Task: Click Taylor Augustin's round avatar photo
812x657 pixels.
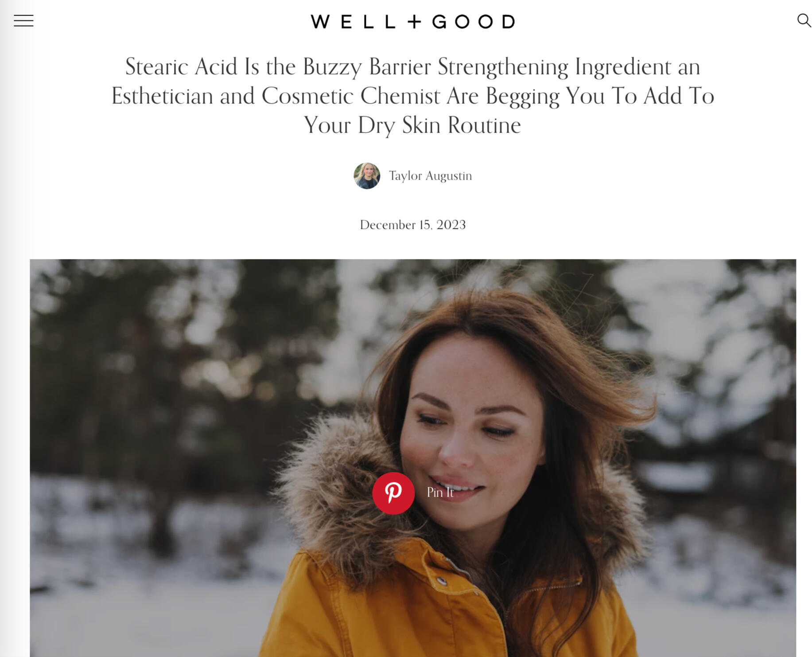Action: [367, 176]
